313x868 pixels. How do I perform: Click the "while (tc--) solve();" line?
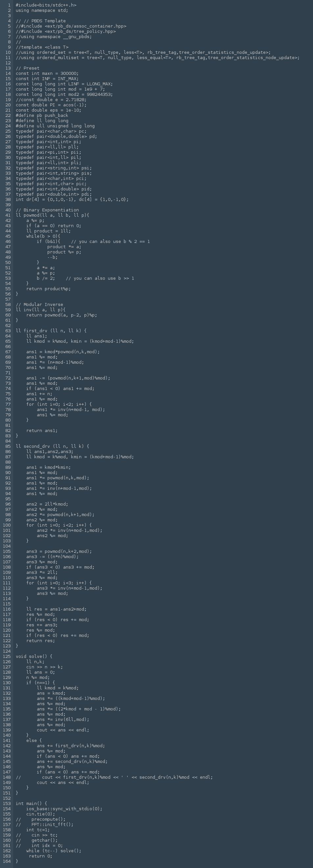tap(54, 851)
